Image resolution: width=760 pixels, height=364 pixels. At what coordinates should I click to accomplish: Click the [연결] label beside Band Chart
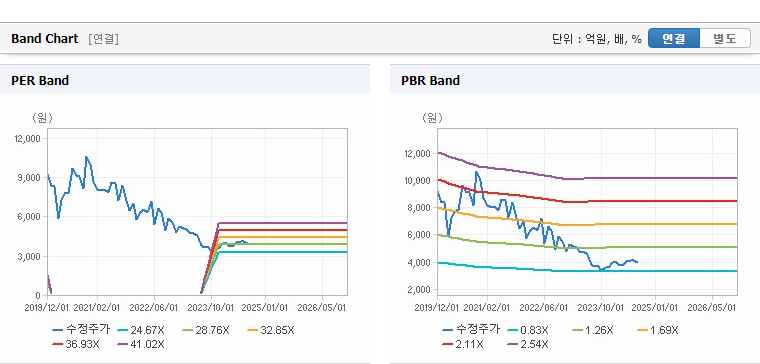tap(104, 39)
